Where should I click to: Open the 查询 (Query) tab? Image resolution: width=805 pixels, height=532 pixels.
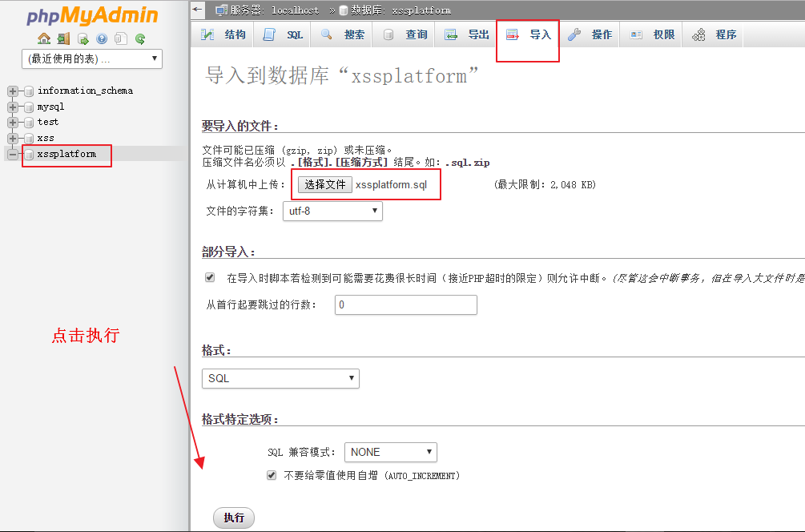[405, 34]
